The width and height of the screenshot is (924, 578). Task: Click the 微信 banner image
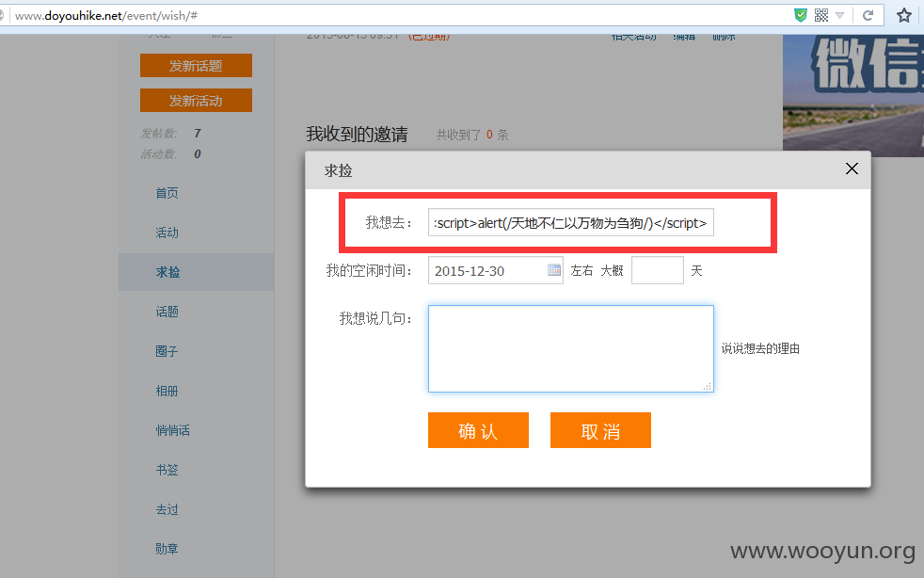pyautogui.click(x=853, y=95)
